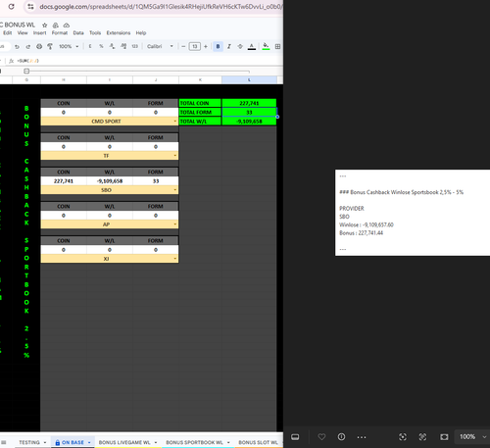
Task: Open the CMD SPORT provider dropdown
Action: [175, 122]
